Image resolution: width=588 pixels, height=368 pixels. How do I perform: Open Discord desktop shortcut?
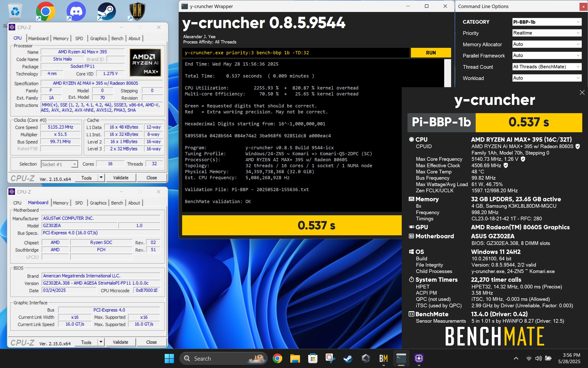pyautogui.click(x=76, y=11)
